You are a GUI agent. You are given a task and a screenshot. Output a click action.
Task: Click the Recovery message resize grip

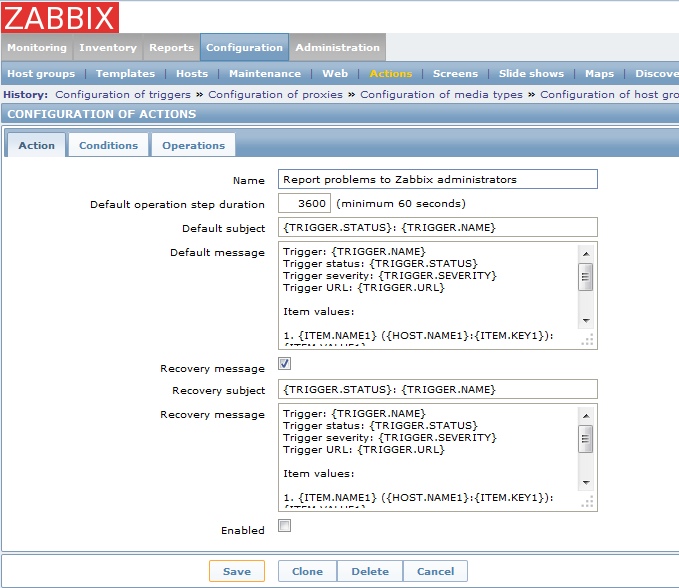point(588,502)
